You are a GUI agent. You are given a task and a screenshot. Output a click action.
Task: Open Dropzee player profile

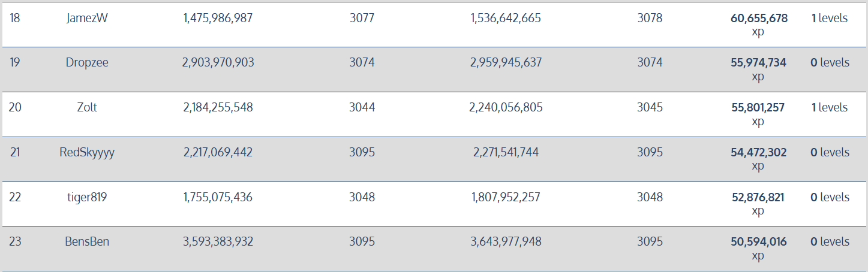(87, 62)
